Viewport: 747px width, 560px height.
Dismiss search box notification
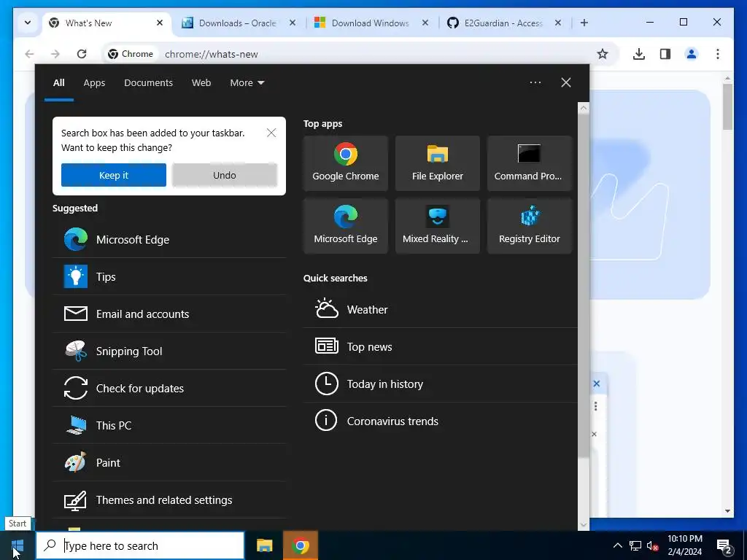[x=271, y=133]
